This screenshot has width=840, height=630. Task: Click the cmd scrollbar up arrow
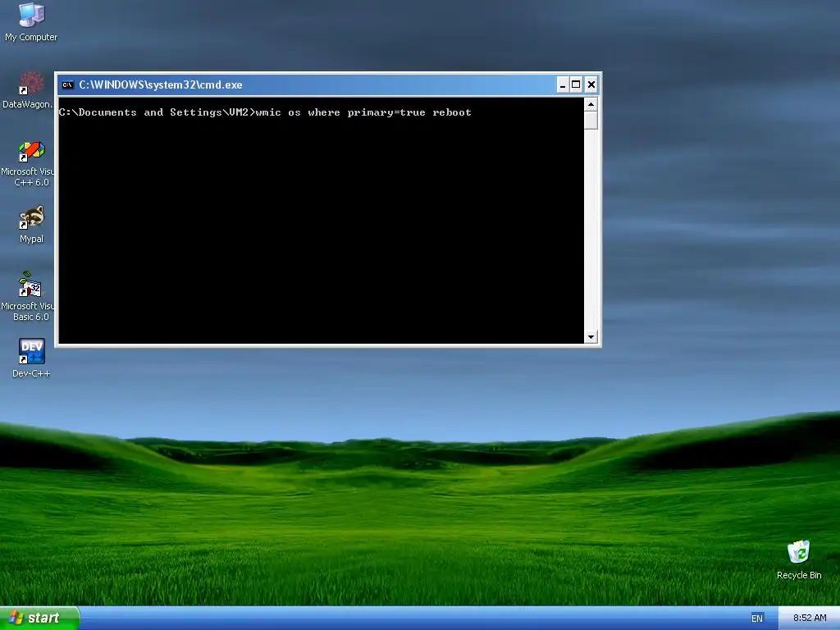pos(591,104)
